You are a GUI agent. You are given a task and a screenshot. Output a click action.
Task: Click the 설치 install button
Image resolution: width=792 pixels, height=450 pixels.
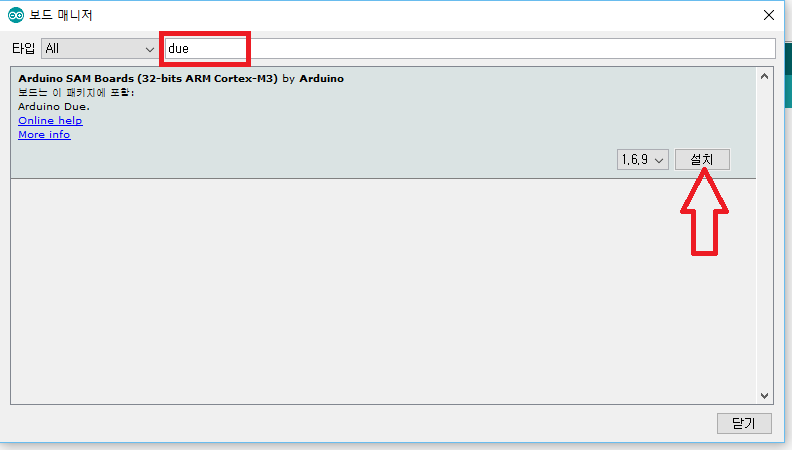coord(702,160)
